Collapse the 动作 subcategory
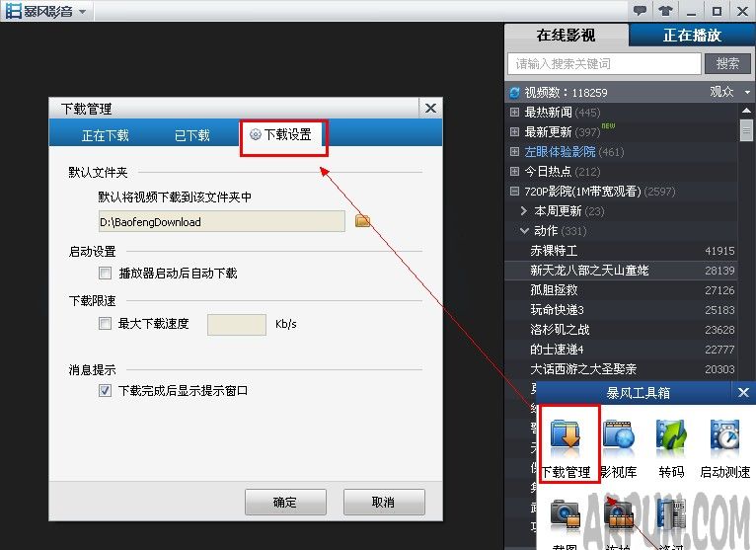This screenshot has height=550, width=756. click(x=524, y=231)
